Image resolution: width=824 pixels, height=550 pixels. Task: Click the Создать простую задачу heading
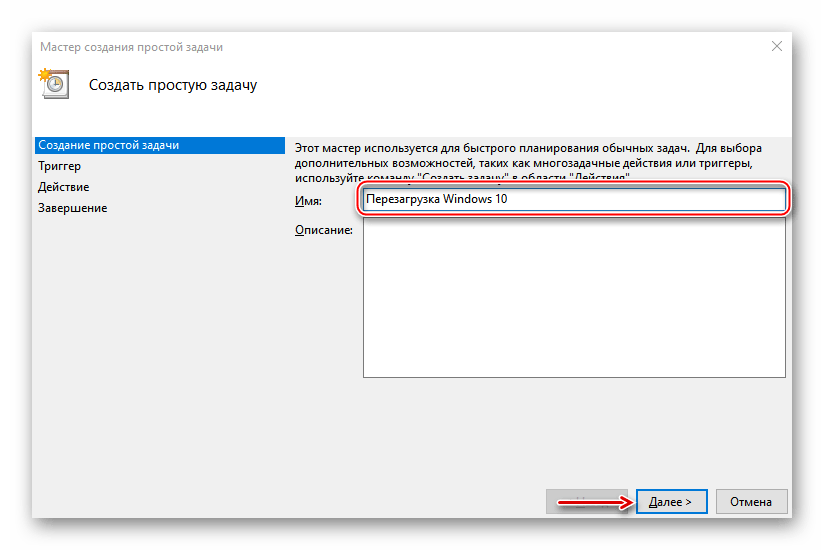point(173,85)
